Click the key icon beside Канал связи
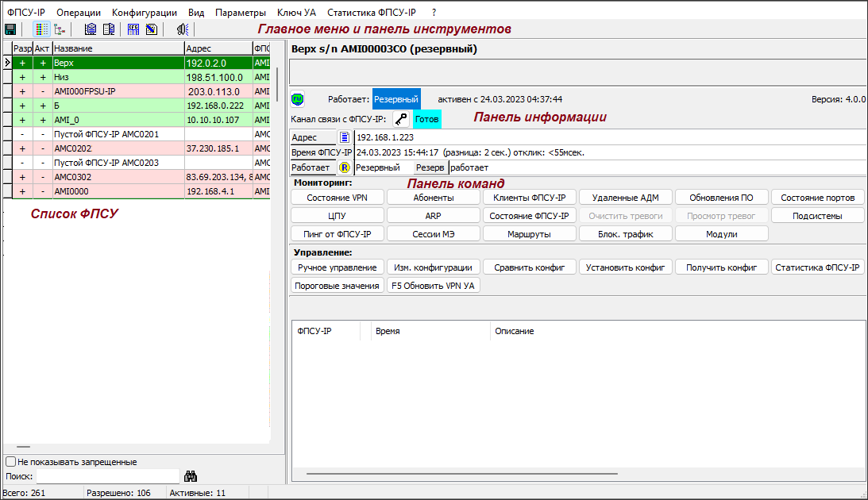This screenshot has height=500, width=868. pos(401,118)
